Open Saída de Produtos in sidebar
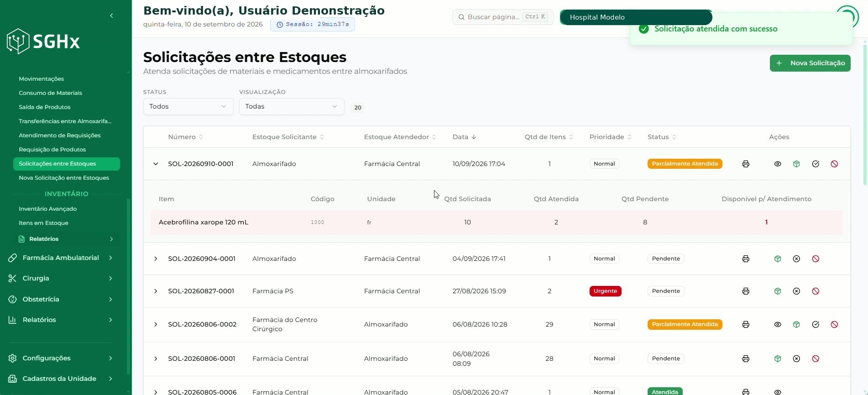 pos(44,107)
